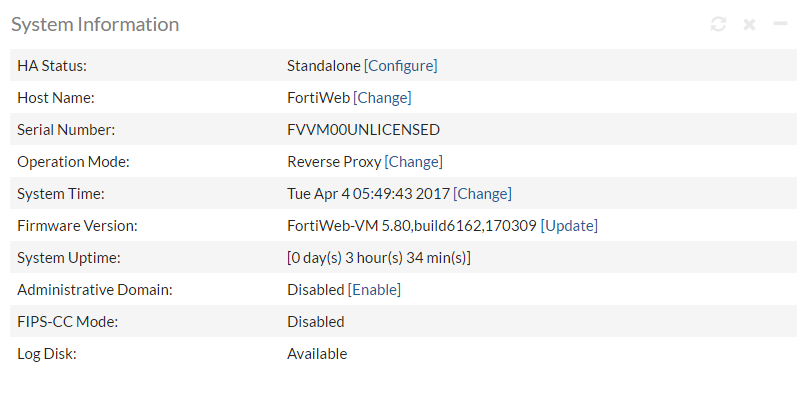The image size is (797, 395).
Task: Click the HA Status label
Action: (52, 66)
